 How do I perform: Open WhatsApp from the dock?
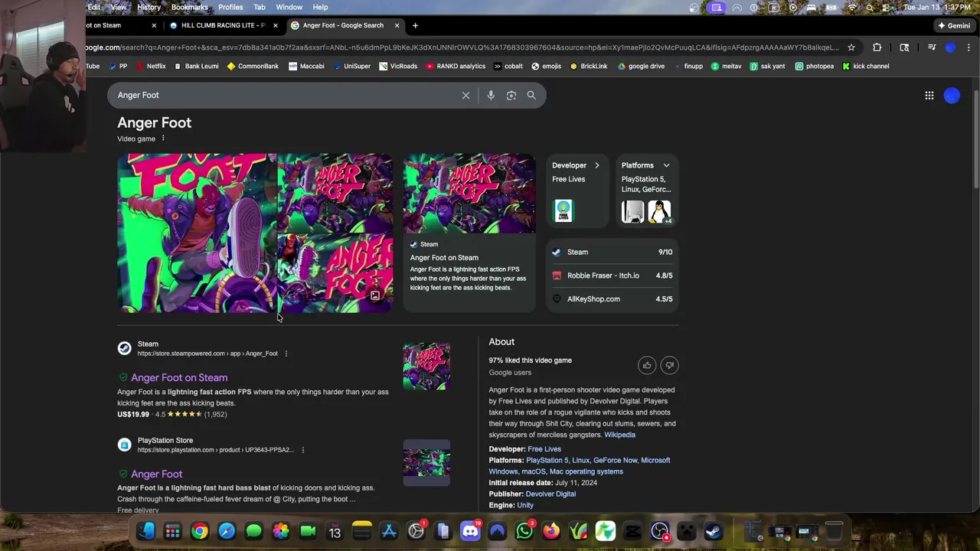(x=524, y=530)
